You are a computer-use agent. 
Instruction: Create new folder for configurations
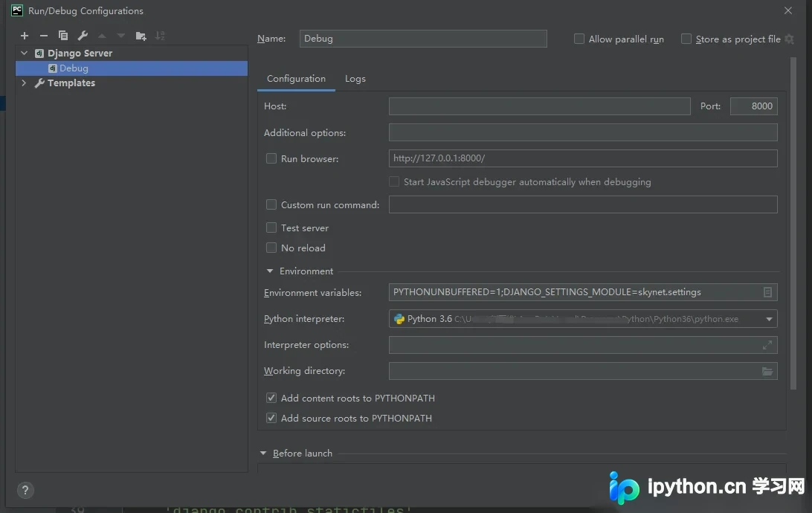[141, 36]
